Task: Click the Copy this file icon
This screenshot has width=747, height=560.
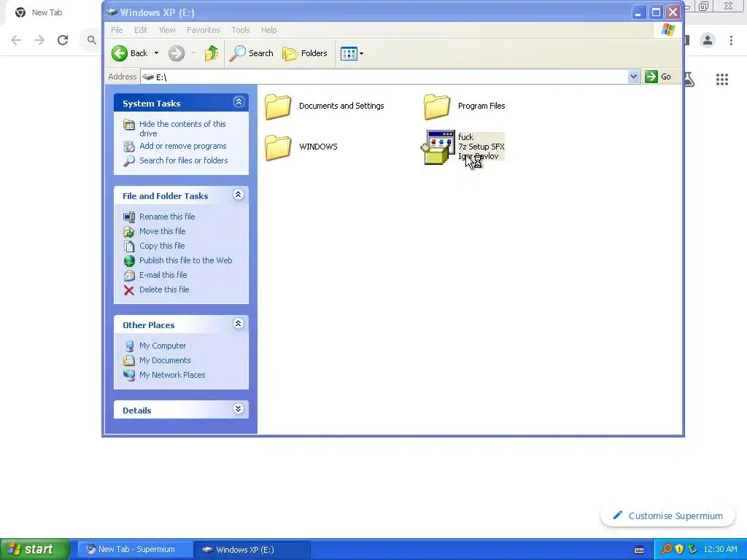Action: point(129,246)
